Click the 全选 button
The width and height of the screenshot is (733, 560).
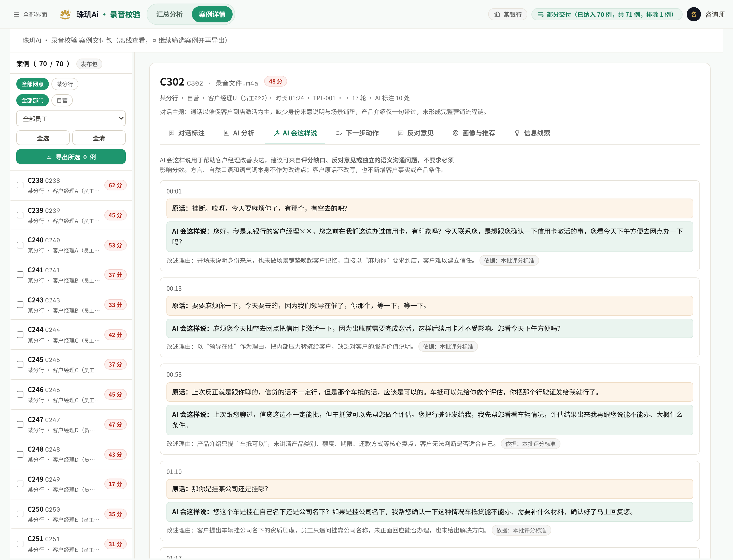tap(43, 138)
